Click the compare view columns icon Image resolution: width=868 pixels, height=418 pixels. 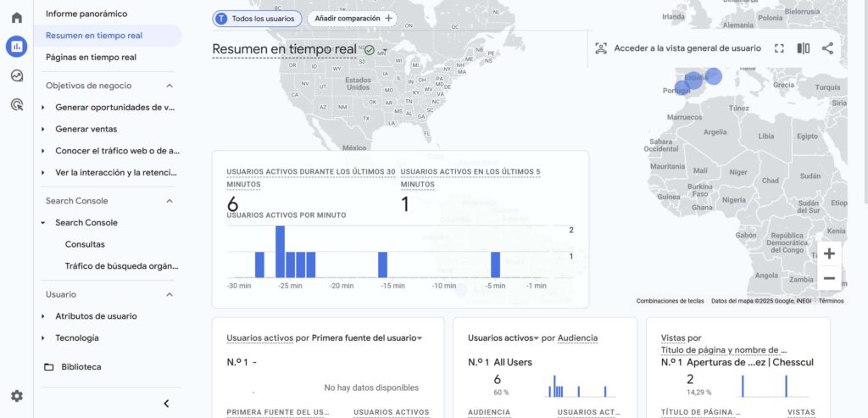[x=804, y=48]
